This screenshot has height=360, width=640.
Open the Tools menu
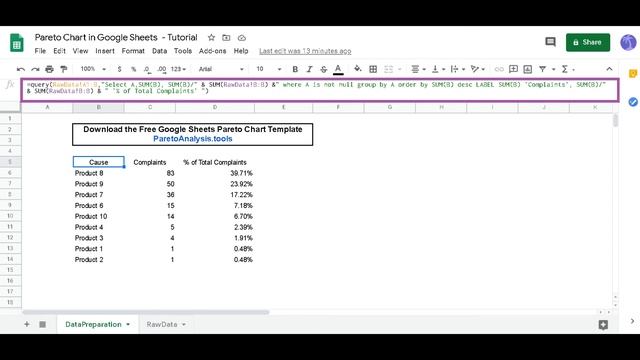click(x=182, y=51)
